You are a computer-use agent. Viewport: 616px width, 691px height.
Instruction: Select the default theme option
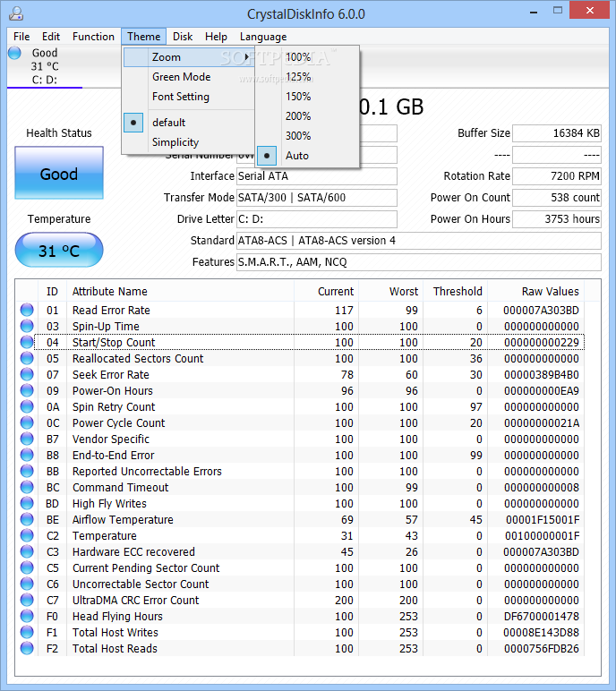pyautogui.click(x=189, y=123)
